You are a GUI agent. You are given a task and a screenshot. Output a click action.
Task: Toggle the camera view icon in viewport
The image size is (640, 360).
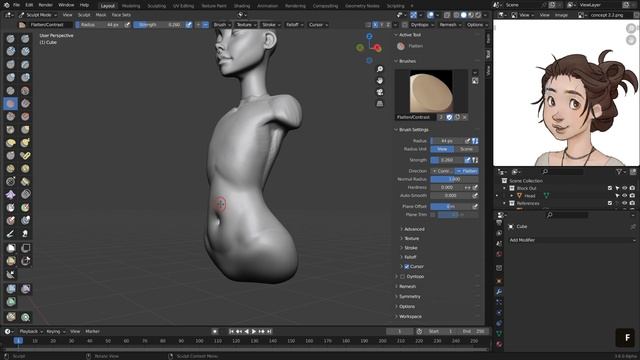tap(380, 92)
